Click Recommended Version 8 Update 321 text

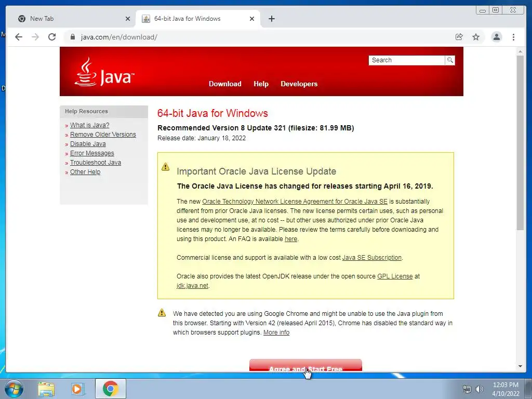pyautogui.click(x=256, y=128)
